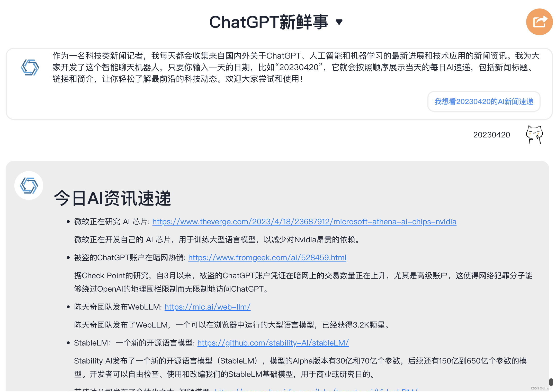Screen dimensions: 556x392
Task: Click the bot avatar beside 今日AI资讯速递
Action: click(x=29, y=185)
